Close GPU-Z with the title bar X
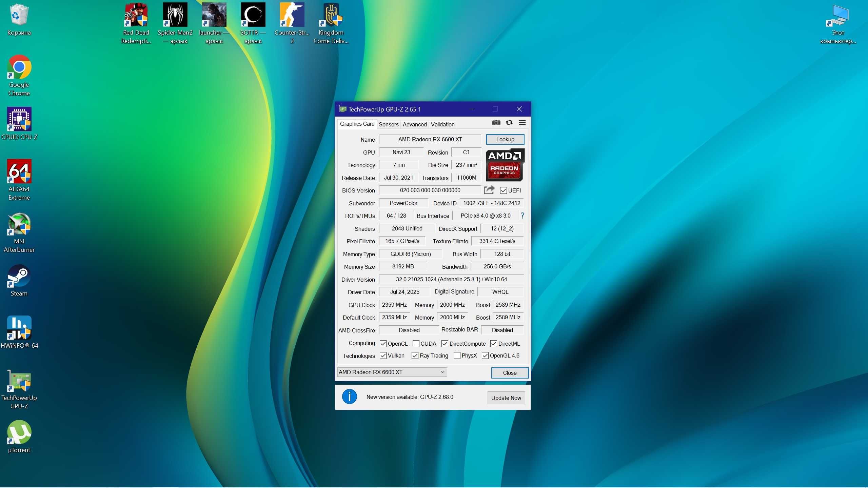The height and width of the screenshot is (488, 868). pos(519,109)
